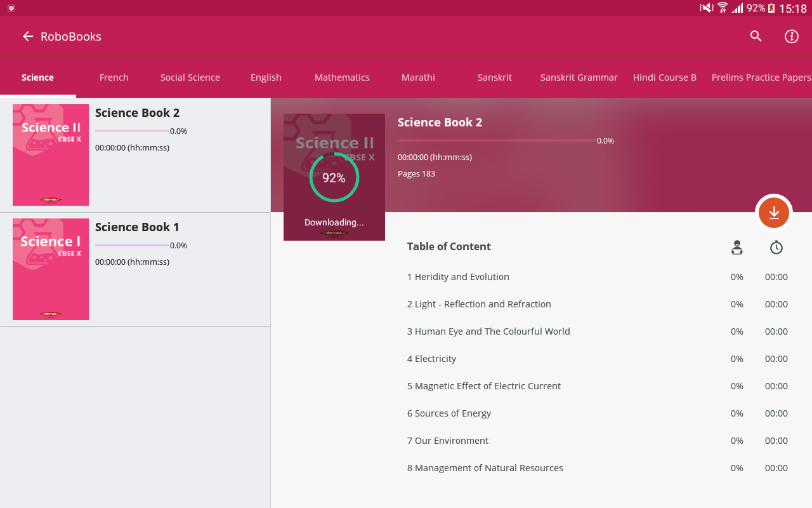Click the Pages 183 label

[x=416, y=173]
